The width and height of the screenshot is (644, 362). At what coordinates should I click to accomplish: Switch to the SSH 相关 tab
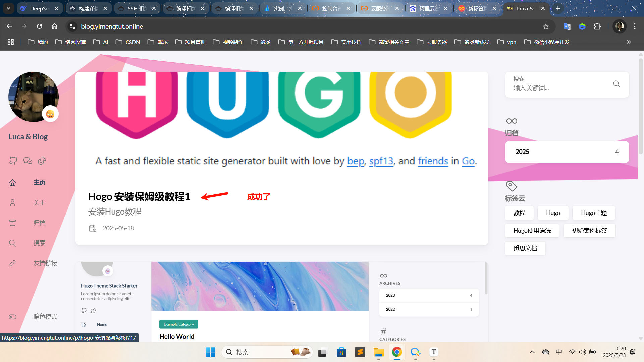[137, 8]
